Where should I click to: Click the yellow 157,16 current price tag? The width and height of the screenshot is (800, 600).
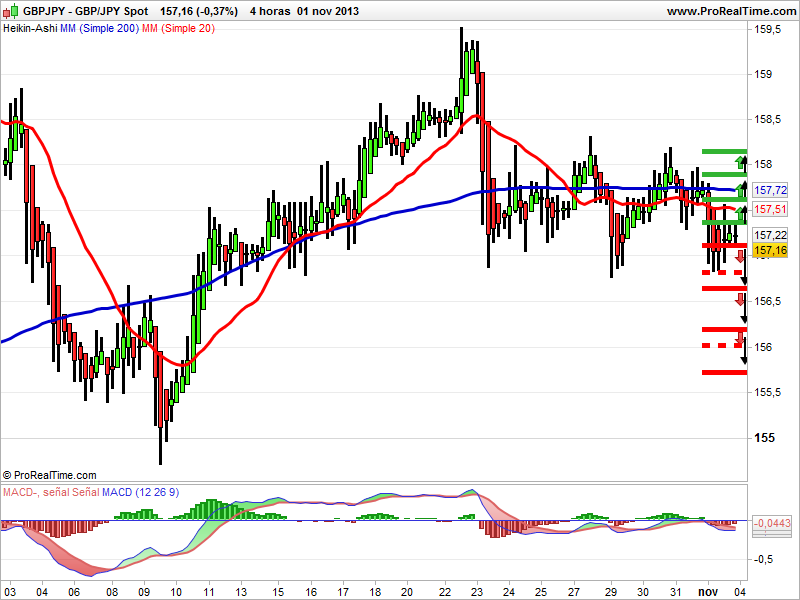click(x=770, y=250)
